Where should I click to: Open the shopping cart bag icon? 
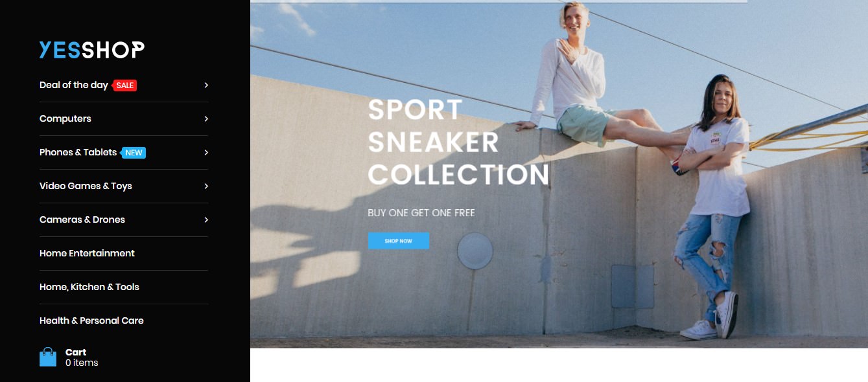48,357
